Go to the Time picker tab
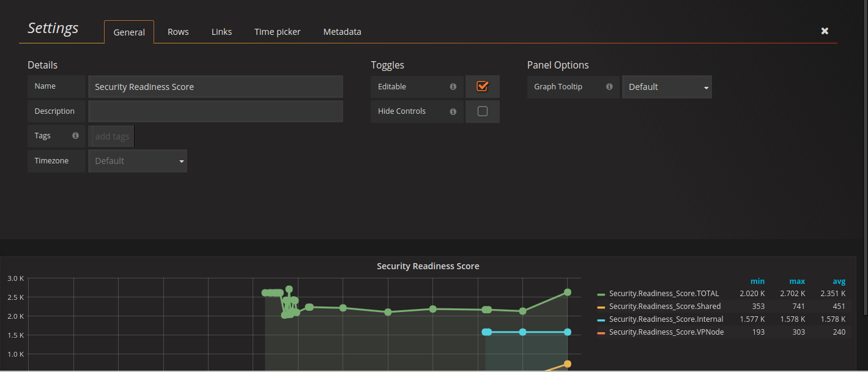 pos(277,32)
